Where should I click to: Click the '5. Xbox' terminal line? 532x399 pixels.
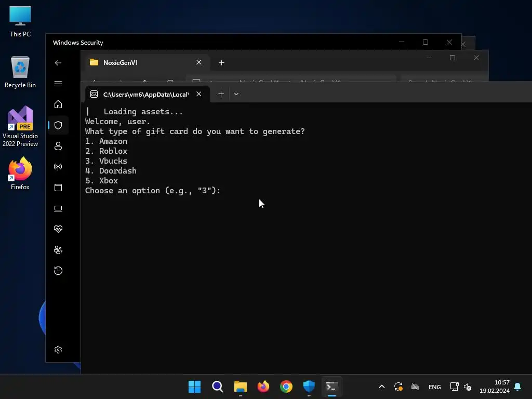pyautogui.click(x=101, y=180)
